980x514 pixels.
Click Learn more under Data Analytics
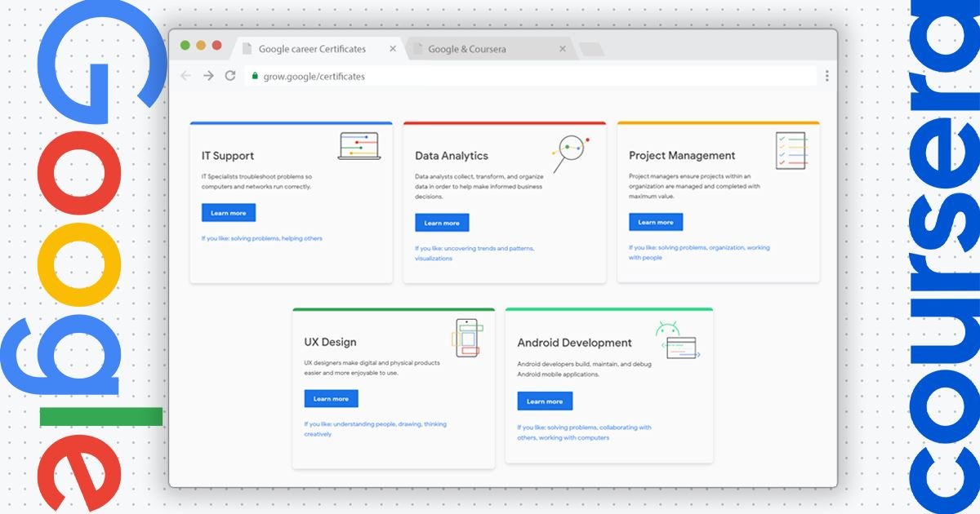(442, 223)
